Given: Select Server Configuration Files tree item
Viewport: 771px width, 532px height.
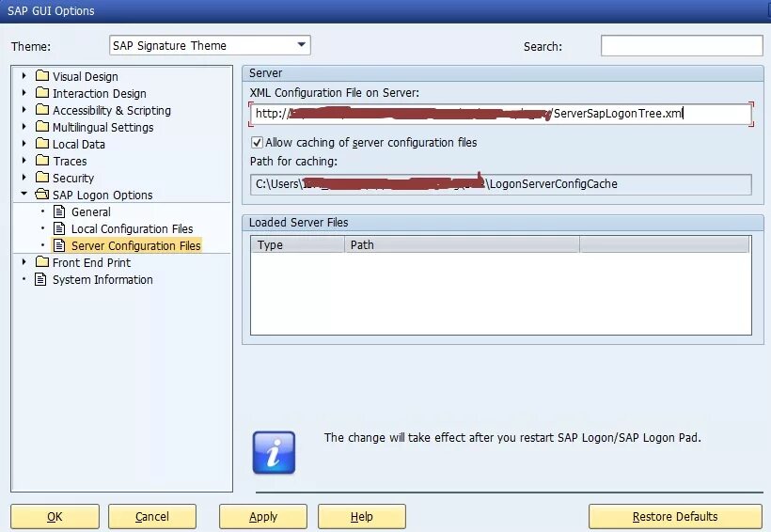Looking at the screenshot, I should (135, 245).
